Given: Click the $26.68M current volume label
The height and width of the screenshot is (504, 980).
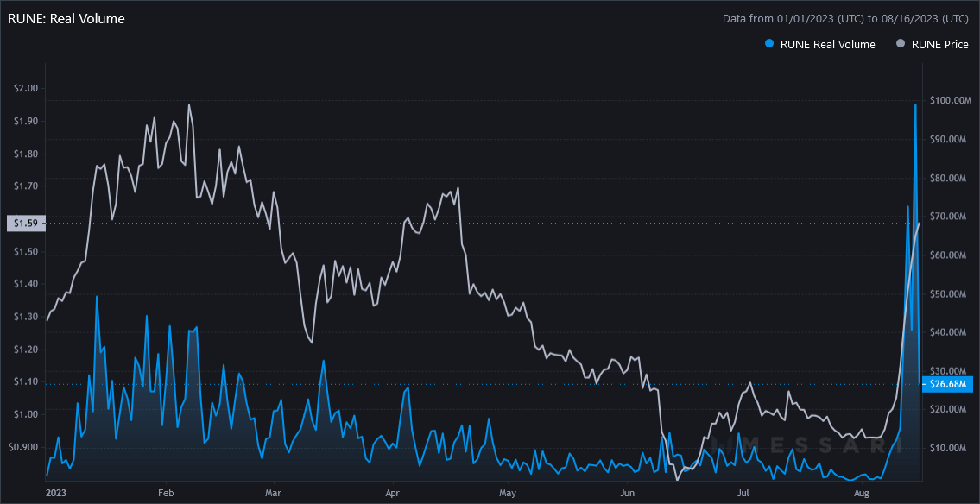Looking at the screenshot, I should 947,384.
